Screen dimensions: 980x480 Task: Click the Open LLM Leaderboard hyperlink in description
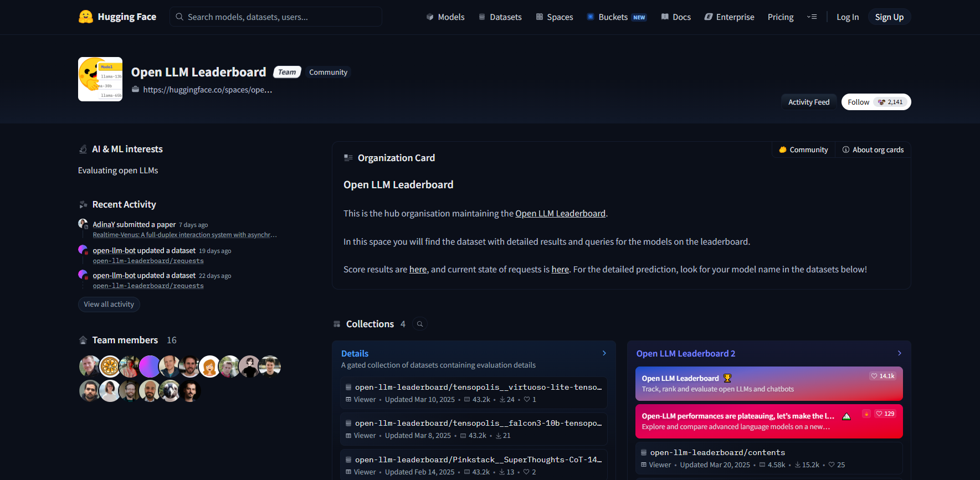pos(560,213)
